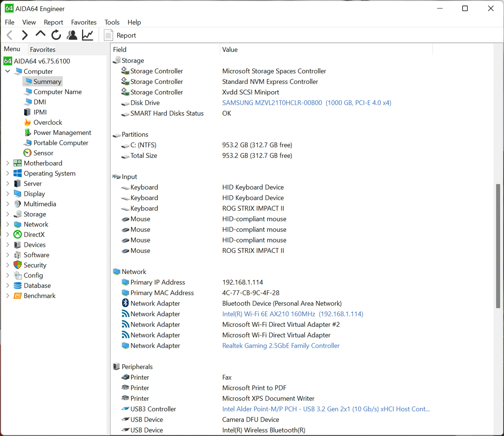Click the Peripherals section header icon
Image resolution: width=504 pixels, height=436 pixels.
point(116,366)
